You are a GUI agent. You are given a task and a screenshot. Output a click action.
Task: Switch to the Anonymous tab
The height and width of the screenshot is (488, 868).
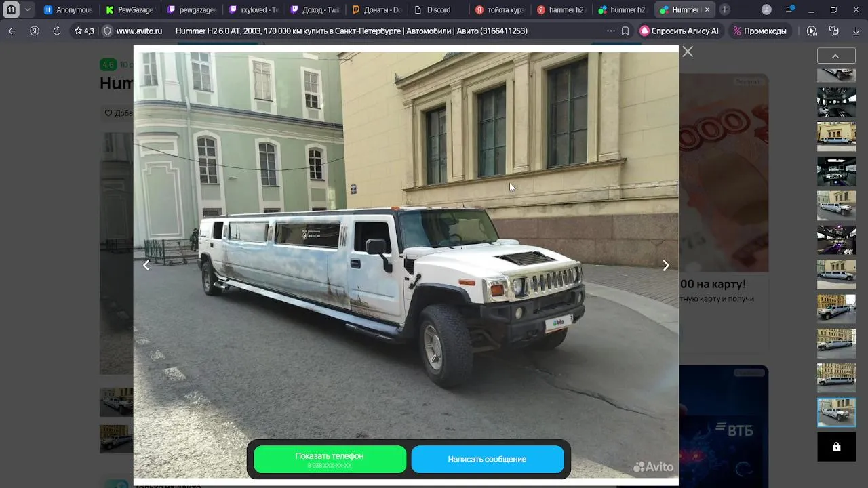point(68,10)
